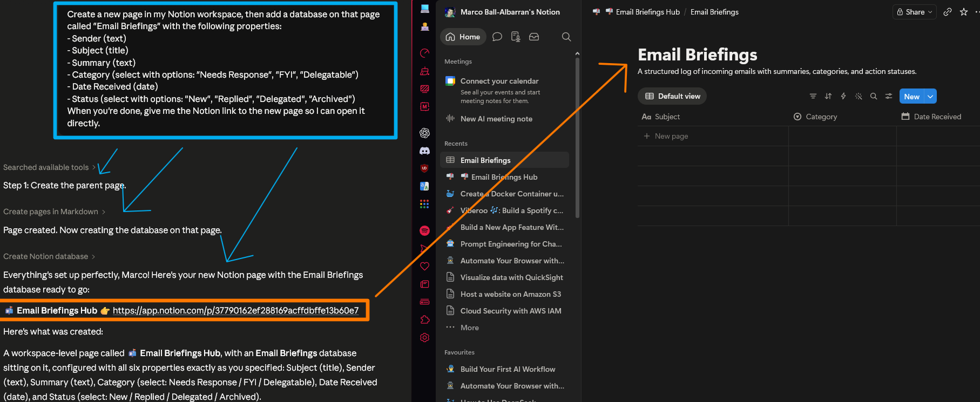The width and height of the screenshot is (980, 402).
Task: Click the search magnifier in Notion sidebar header
Action: click(566, 37)
